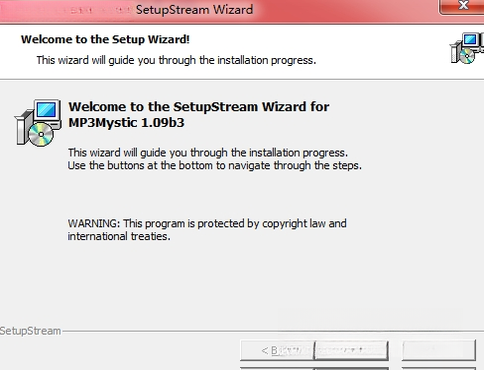484x370 pixels.
Task: Click the 'WARNING: This program is protected' text
Action: pyautogui.click(x=207, y=223)
